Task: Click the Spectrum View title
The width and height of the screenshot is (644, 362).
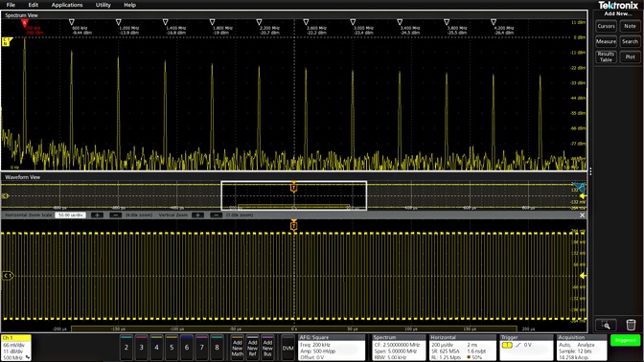Action: (21, 15)
